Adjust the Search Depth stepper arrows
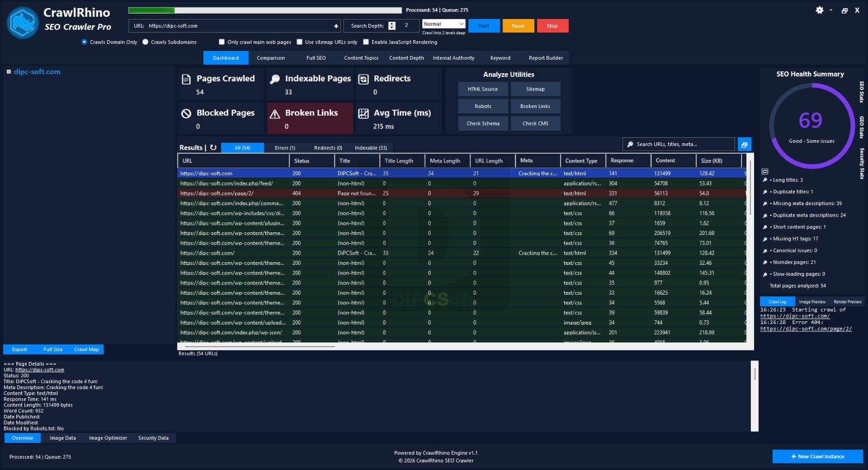 392,26
